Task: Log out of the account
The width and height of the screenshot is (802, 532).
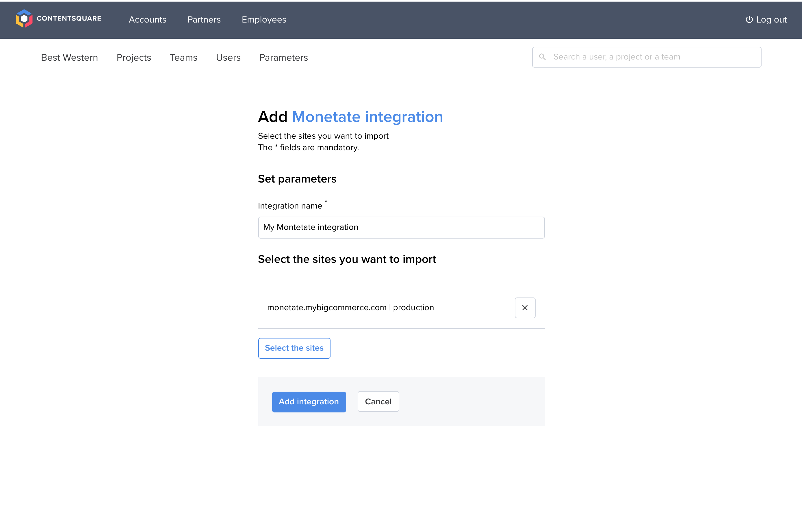Action: coord(766,20)
